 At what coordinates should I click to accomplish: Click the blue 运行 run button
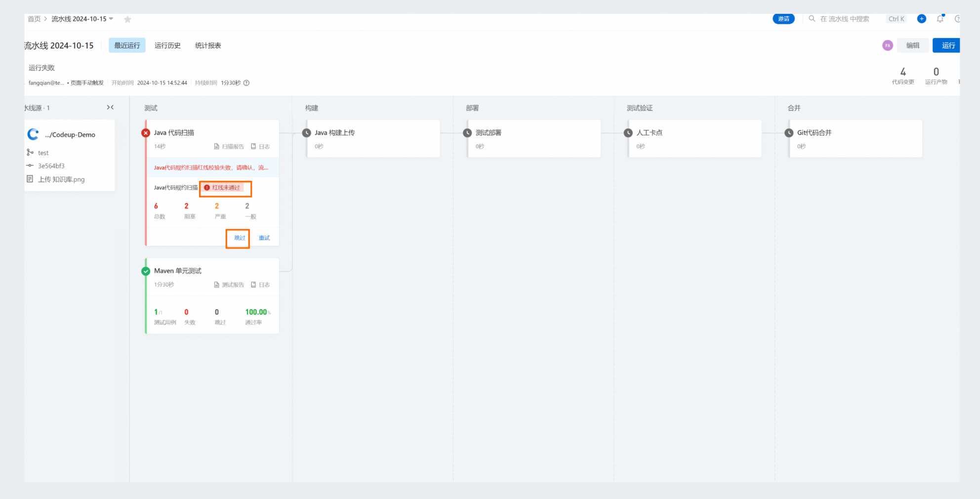coord(946,45)
